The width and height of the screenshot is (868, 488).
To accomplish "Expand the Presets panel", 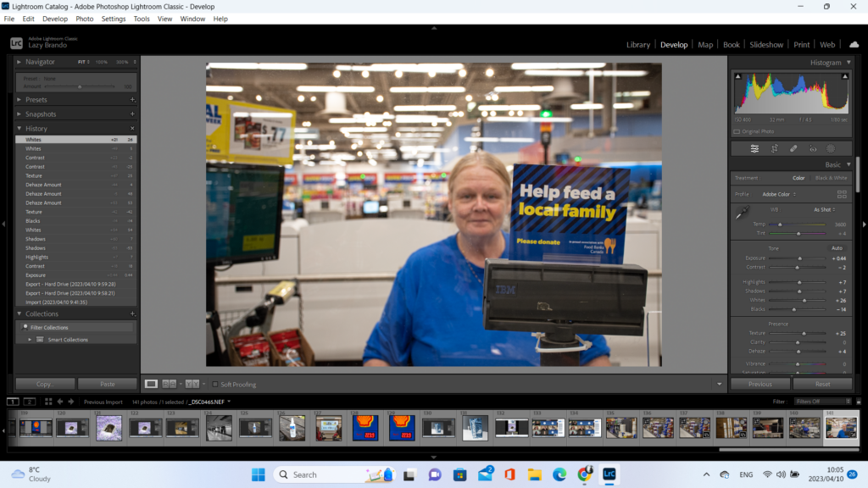I will tap(36, 99).
